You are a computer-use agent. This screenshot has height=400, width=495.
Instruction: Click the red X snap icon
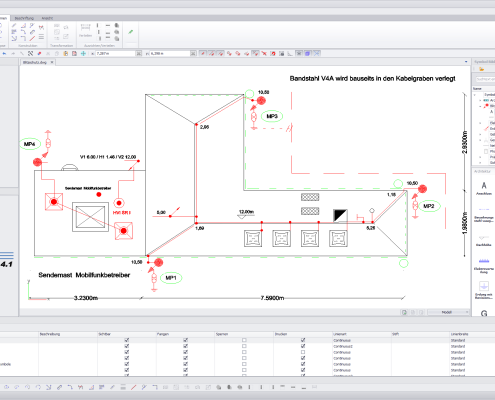click(264, 53)
